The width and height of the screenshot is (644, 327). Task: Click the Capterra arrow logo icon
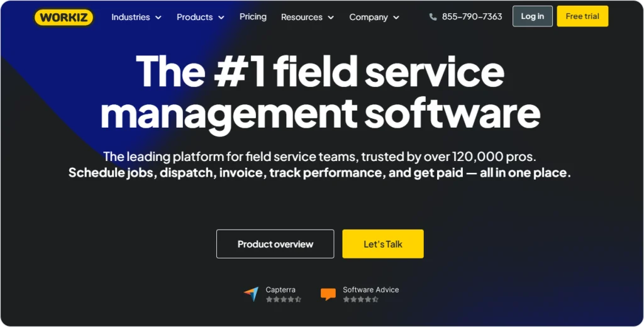(252, 294)
